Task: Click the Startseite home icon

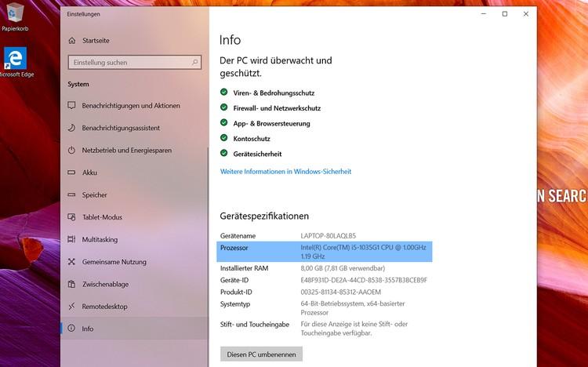Action: 72,40
